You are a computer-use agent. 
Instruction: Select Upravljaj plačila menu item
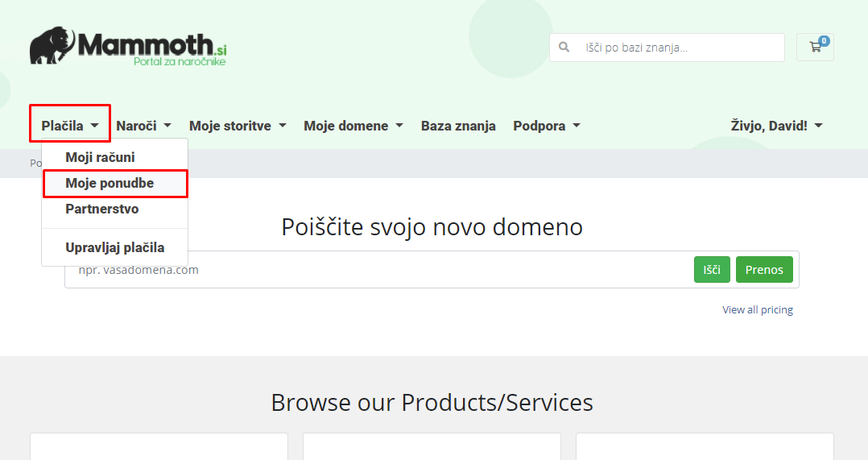point(115,247)
